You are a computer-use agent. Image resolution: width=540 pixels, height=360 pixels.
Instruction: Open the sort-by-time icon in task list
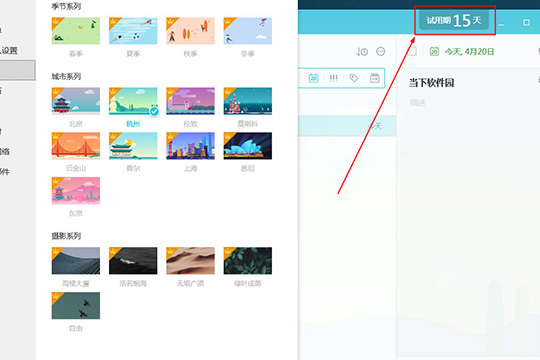[x=362, y=52]
